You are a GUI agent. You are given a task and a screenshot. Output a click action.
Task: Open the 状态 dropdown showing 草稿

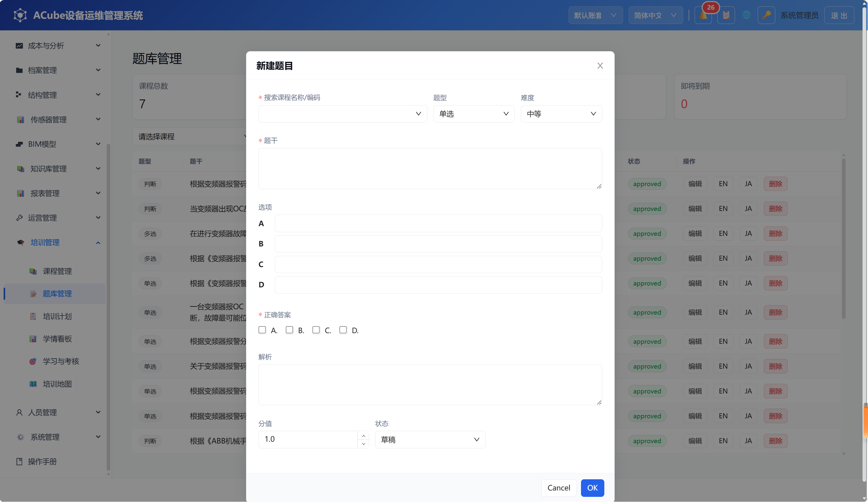[430, 440]
